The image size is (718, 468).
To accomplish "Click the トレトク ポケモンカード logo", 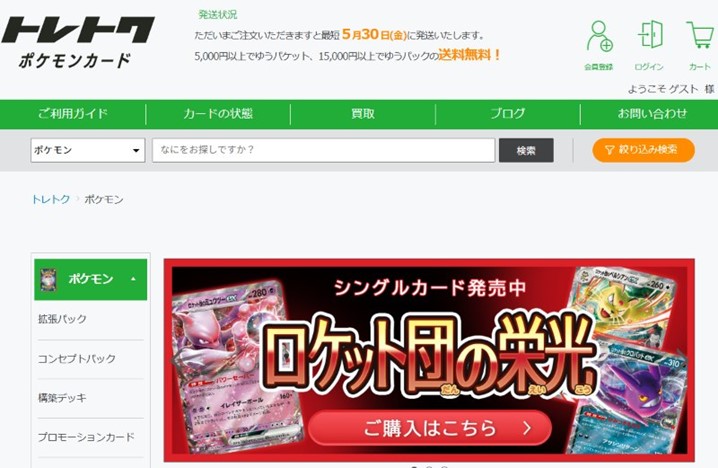I will (x=78, y=42).
